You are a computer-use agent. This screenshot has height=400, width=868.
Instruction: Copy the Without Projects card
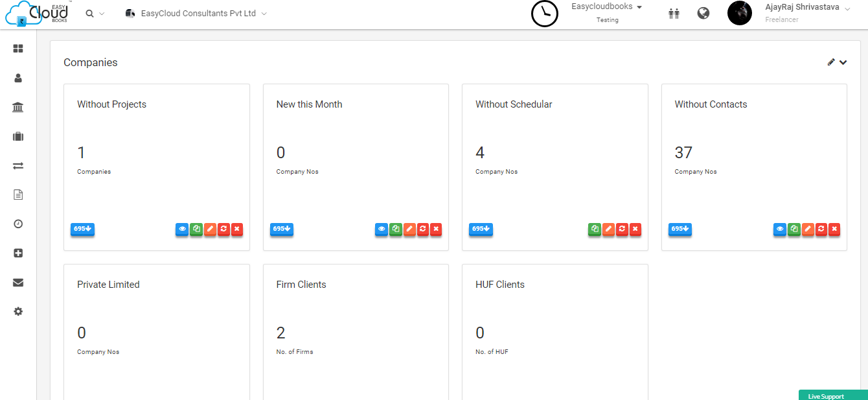click(x=196, y=229)
